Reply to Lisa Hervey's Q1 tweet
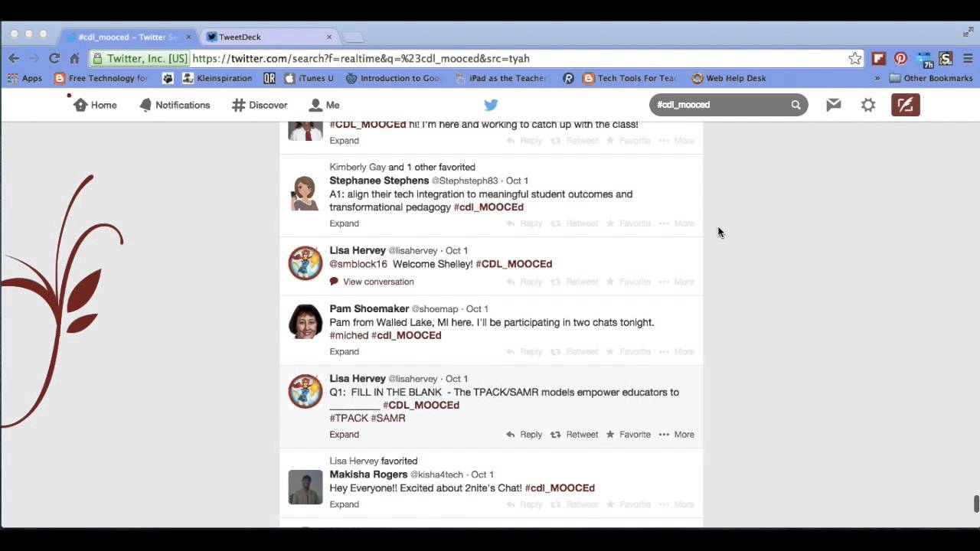 pos(524,434)
